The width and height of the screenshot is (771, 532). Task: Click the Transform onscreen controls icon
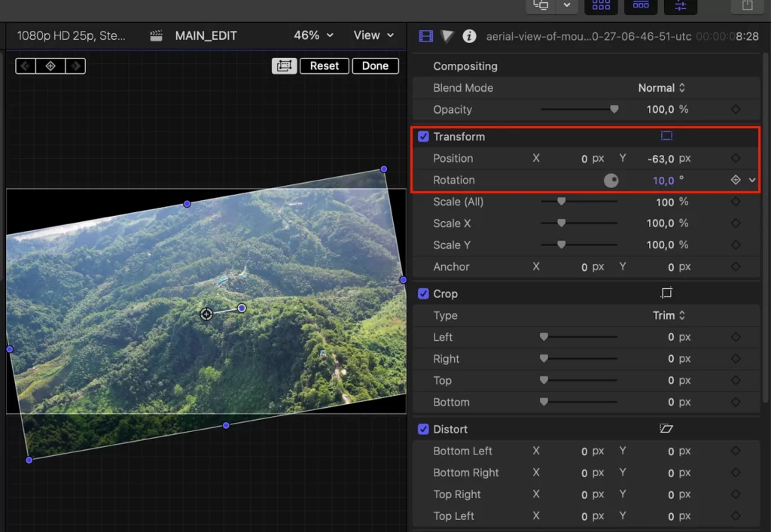click(x=666, y=136)
